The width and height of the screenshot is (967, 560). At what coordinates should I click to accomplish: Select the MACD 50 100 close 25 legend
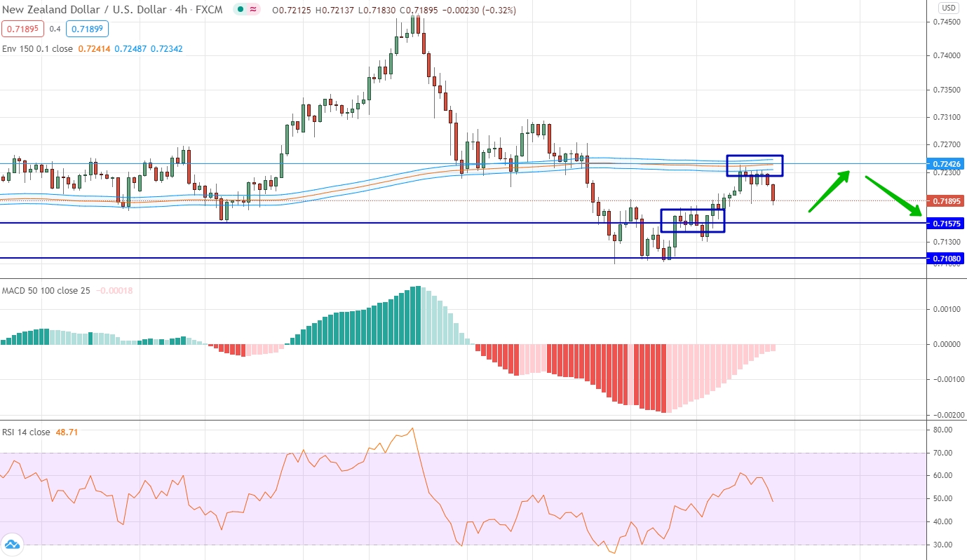point(46,290)
